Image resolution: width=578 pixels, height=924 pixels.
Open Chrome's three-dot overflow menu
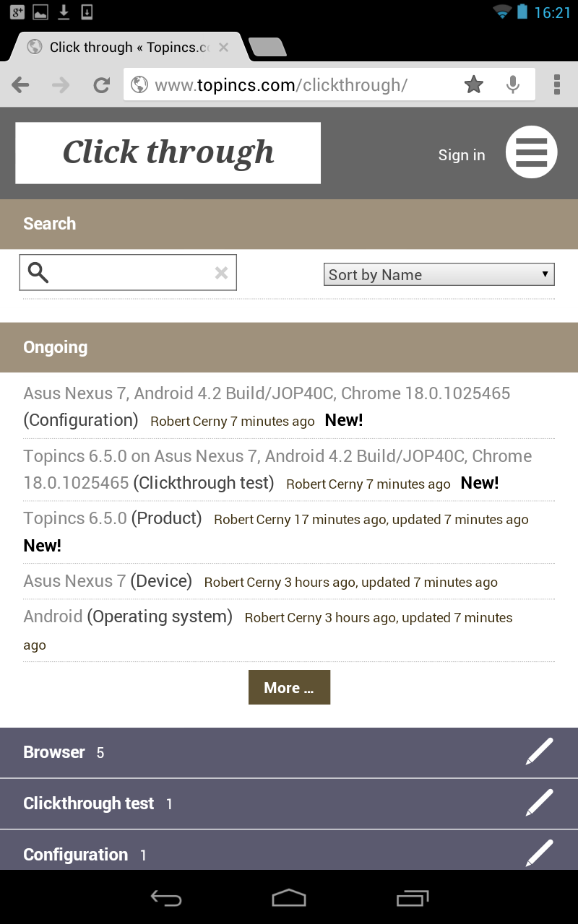556,85
